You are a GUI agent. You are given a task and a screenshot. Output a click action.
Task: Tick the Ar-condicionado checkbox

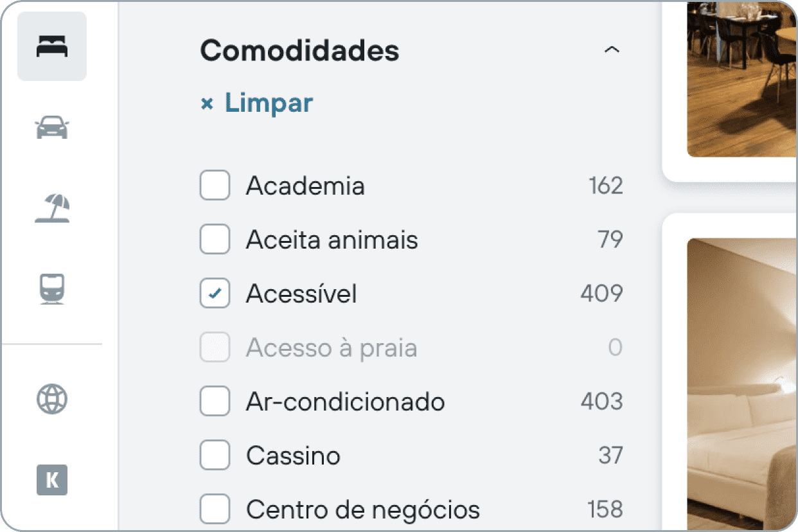215,402
